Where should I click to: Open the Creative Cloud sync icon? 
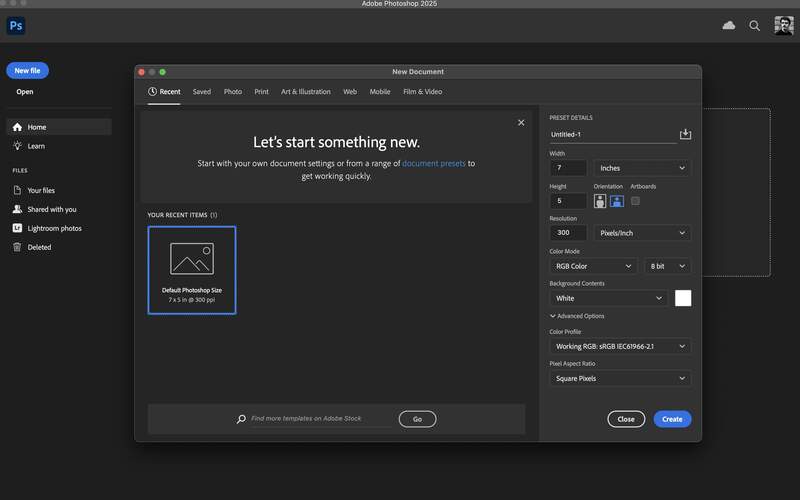point(729,25)
